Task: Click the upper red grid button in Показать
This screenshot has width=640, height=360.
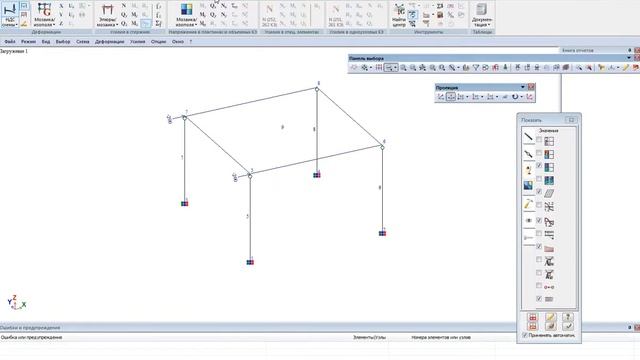Action: pos(532,317)
